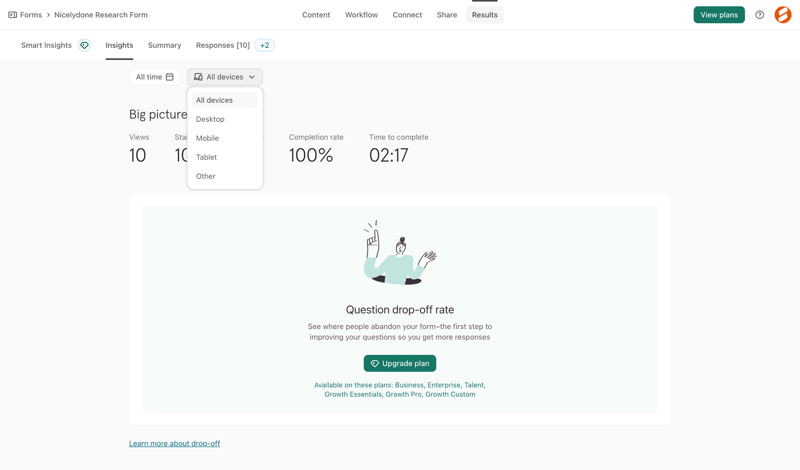Click the Big picture heading
Viewport: 800px width, 470px height.
click(x=158, y=114)
